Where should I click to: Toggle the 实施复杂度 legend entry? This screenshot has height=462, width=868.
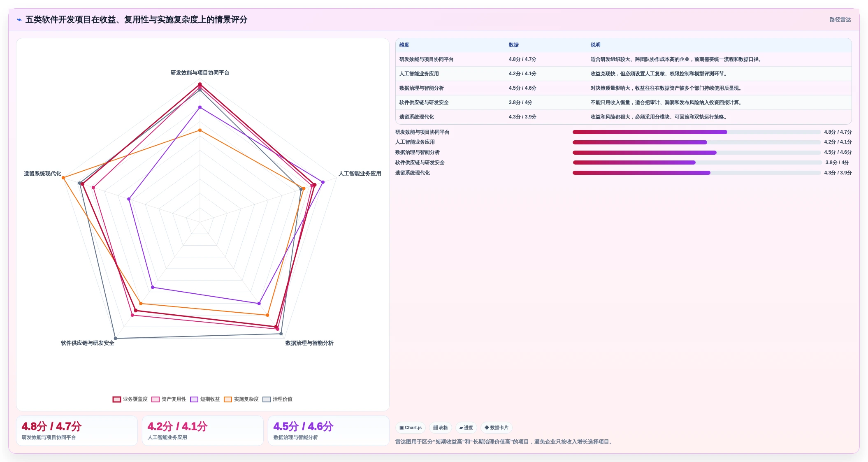click(241, 399)
